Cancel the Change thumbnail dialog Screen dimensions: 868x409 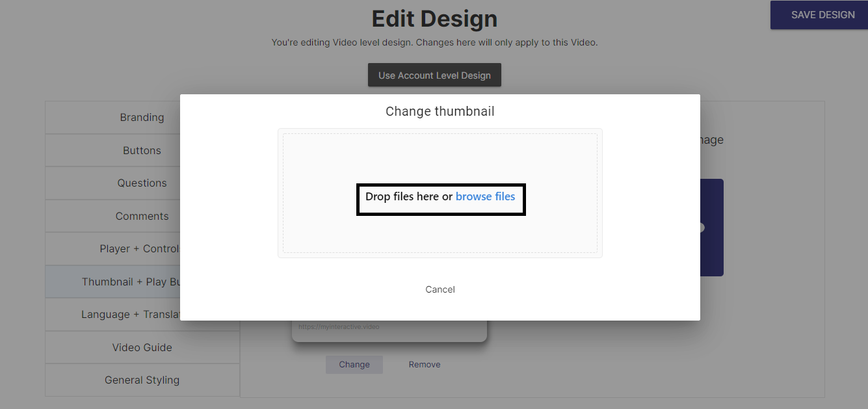pyautogui.click(x=440, y=289)
